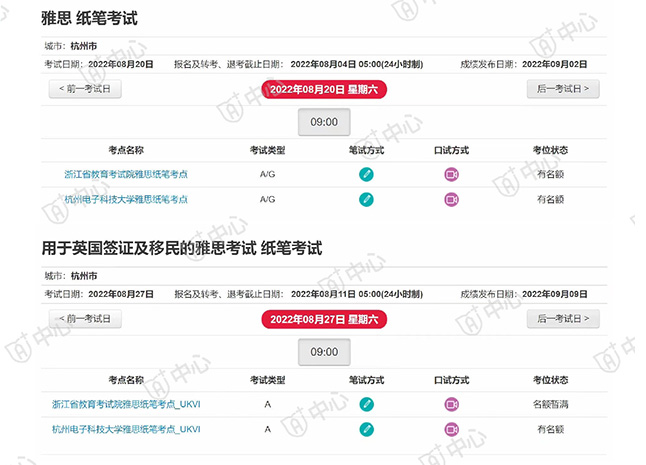This screenshot has height=465, width=646.
Task: Click the red 2022年08月20日 星期六 date badge
Action: [324, 89]
